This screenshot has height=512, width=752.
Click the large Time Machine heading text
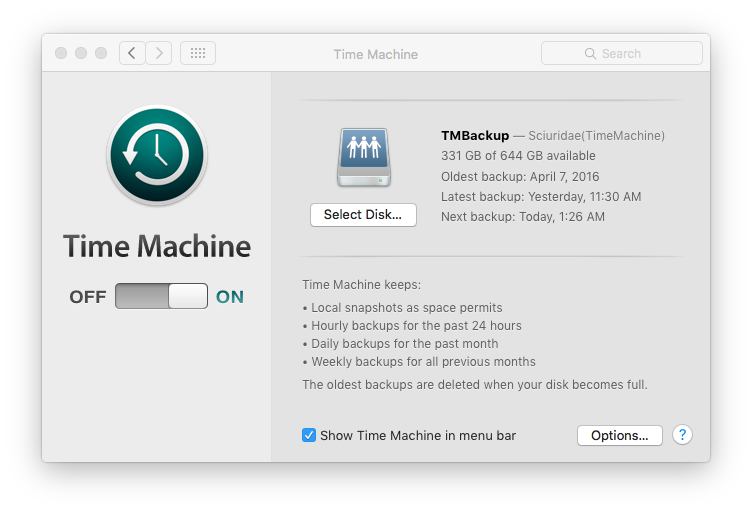point(157,246)
